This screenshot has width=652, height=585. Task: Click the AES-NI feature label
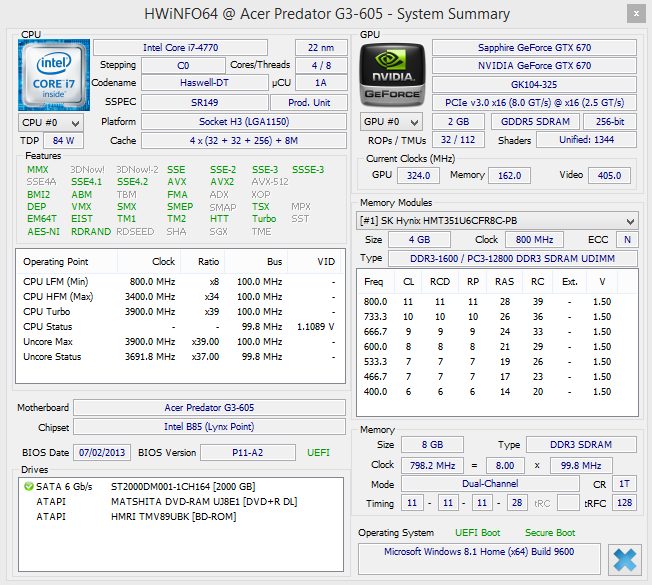pos(43,232)
